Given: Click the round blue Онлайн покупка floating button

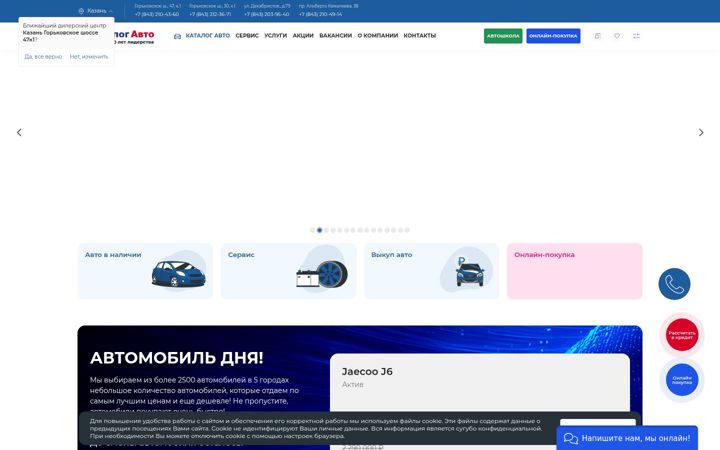Looking at the screenshot, I should pyautogui.click(x=682, y=380).
